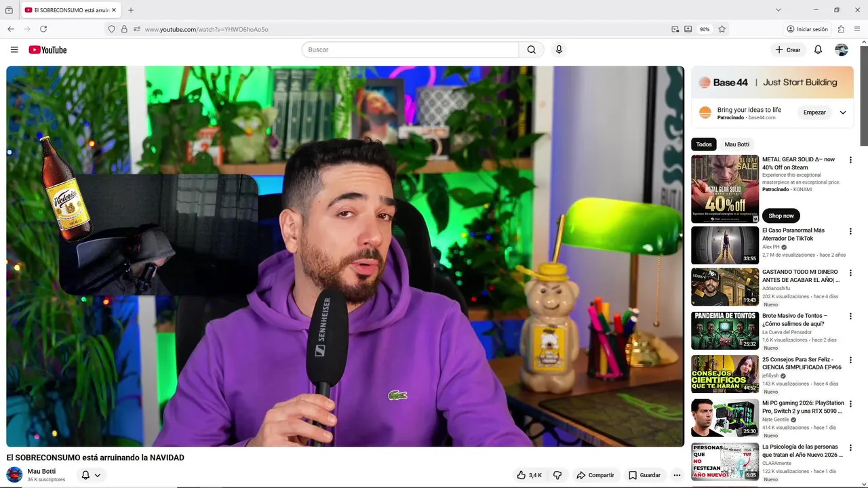Click Iniciar sesión in the browser toolbar
The width and height of the screenshot is (868, 488).
[807, 29]
